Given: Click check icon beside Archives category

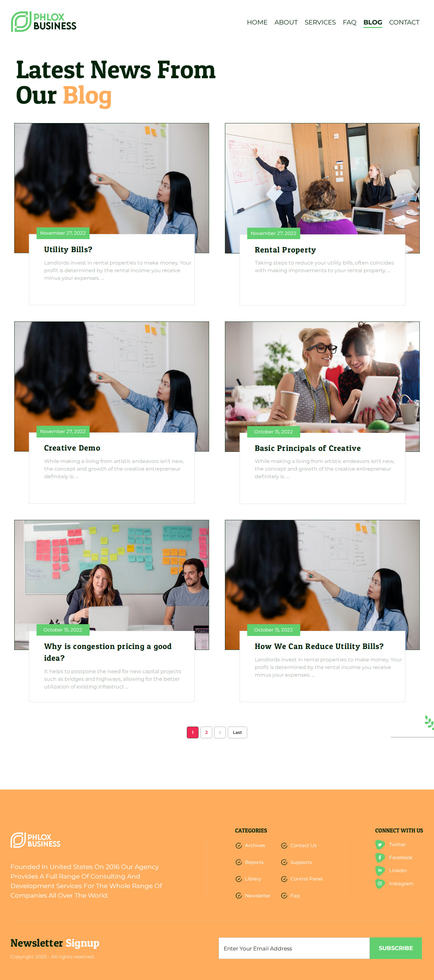Looking at the screenshot, I should [x=239, y=846].
